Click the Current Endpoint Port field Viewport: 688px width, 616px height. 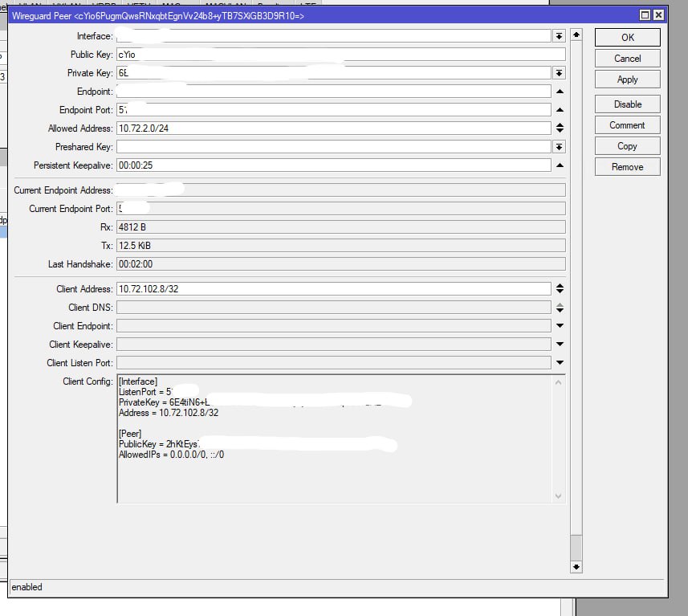[341, 209]
